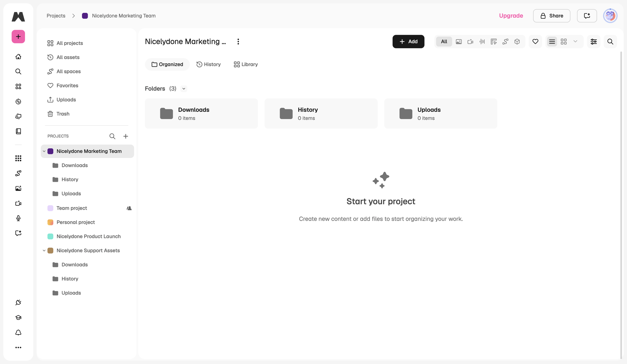Click the Magnific logo at top left
Screen dimensions: 627x364
[18, 16]
